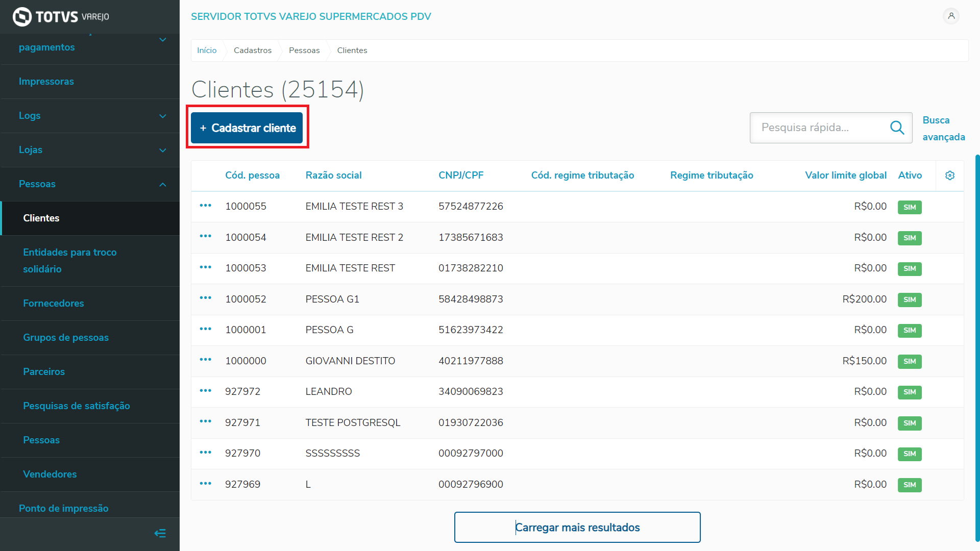Click the quick search magnifier icon
The image size is (980, 551).
tap(897, 128)
